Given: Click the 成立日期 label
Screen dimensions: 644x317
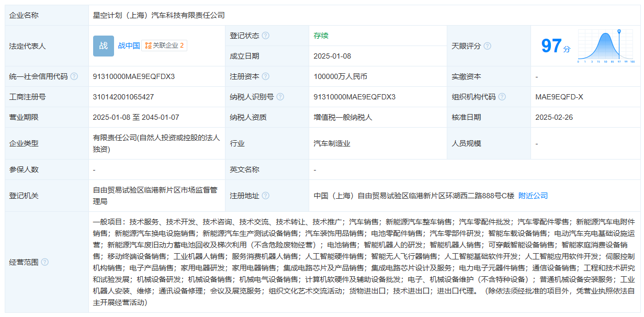Looking at the screenshot, I should click(x=244, y=56).
